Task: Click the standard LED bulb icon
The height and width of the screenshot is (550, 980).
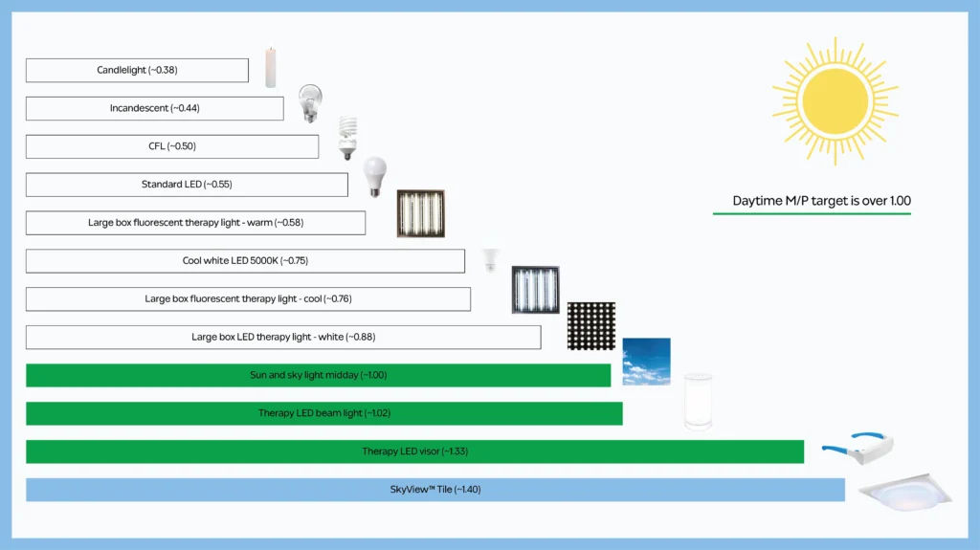Action: click(x=375, y=177)
